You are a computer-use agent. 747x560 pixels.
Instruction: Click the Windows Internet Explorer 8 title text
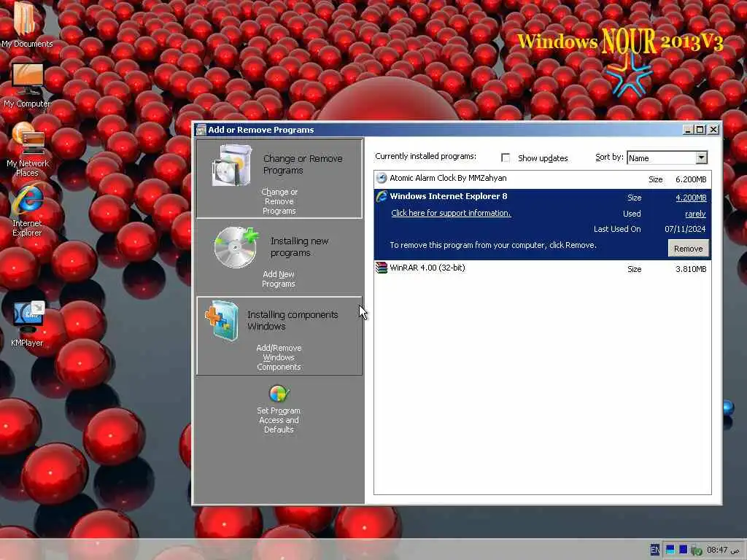(449, 196)
